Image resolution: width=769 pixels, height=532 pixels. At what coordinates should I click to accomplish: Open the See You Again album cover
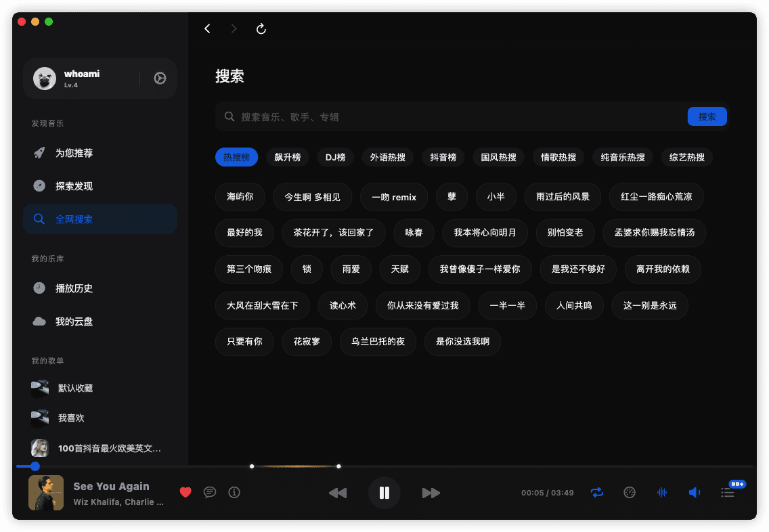pyautogui.click(x=46, y=492)
